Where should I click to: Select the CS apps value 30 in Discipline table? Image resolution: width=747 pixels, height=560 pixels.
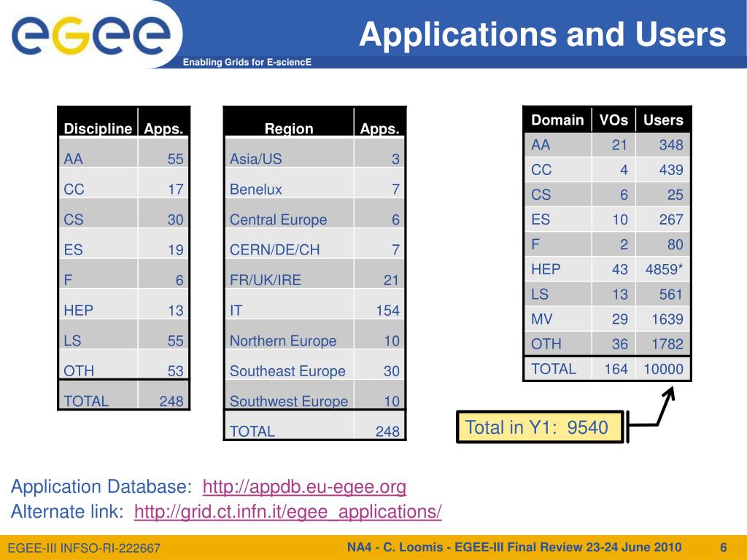(x=175, y=219)
